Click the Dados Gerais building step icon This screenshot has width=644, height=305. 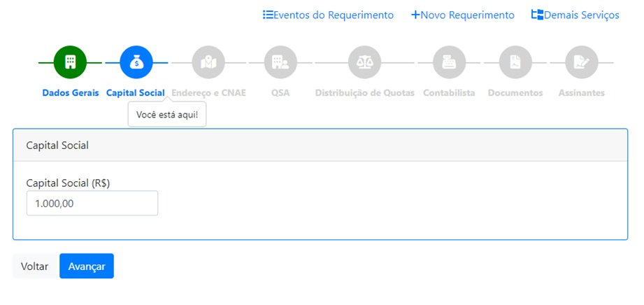(70, 62)
